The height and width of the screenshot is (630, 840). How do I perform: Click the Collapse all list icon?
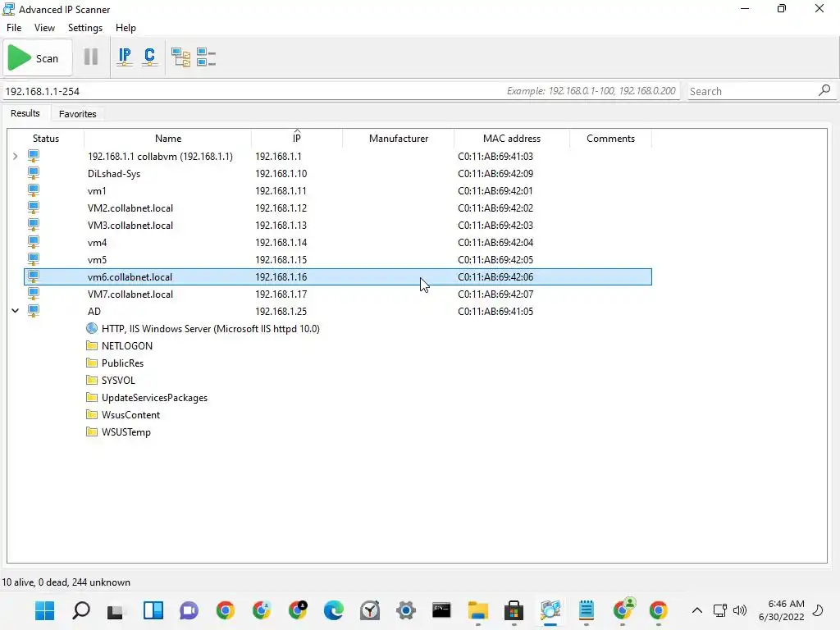click(206, 57)
